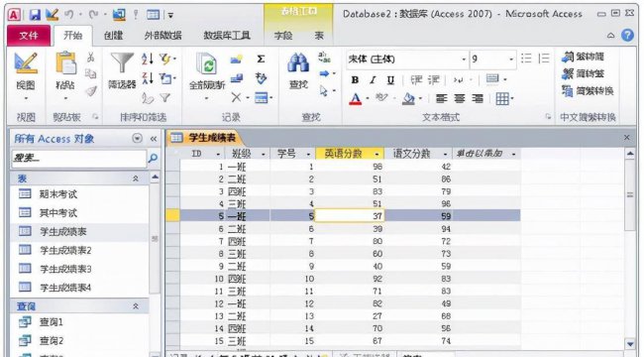Open the 语文分数 column dropdown arrow
This screenshot has width=644, height=357.
pyautogui.click(x=445, y=155)
